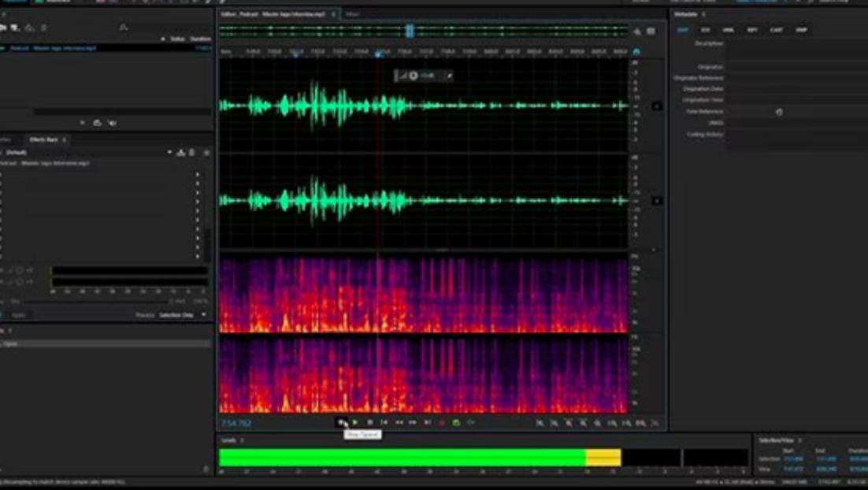This screenshot has width=868, height=490.
Task: Click the Stop button in the transport bar
Action: [370, 423]
